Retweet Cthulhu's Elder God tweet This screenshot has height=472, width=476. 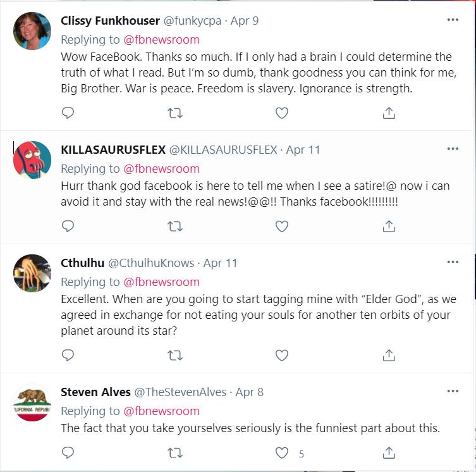175,355
